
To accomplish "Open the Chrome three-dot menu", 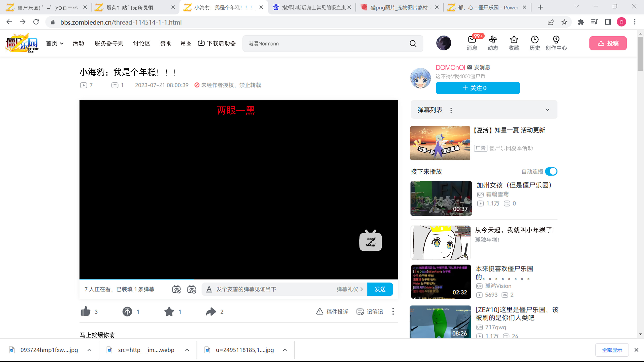I will click(635, 22).
